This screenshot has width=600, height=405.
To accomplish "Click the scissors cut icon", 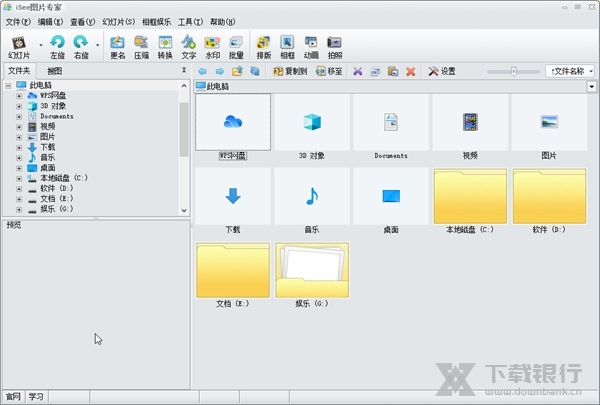I will pyautogui.click(x=357, y=71).
